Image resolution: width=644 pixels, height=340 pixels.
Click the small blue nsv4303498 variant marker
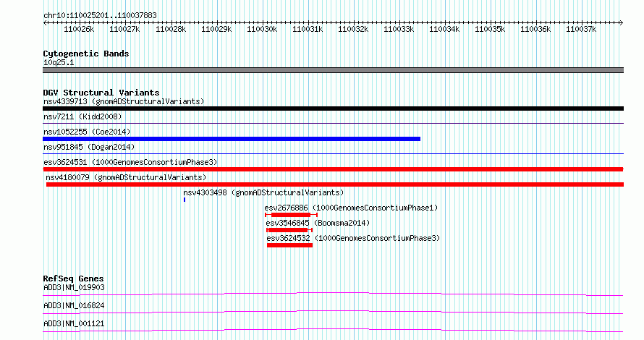(x=185, y=200)
